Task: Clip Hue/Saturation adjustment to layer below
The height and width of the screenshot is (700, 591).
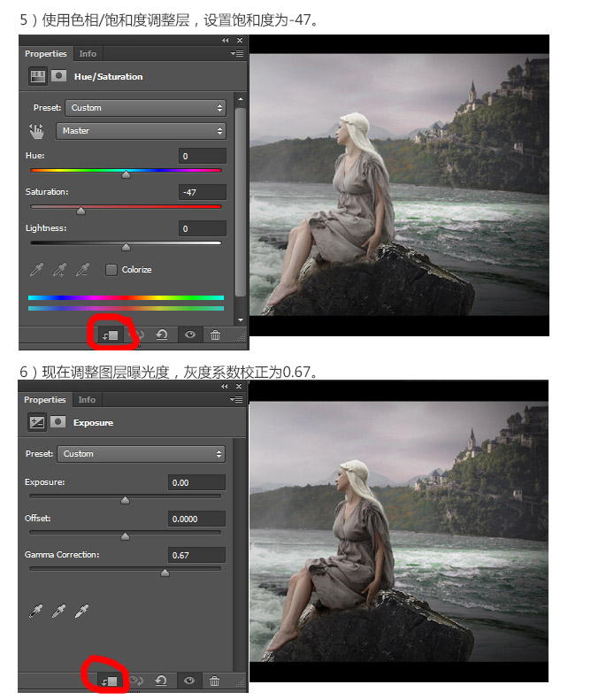Action: coord(110,335)
